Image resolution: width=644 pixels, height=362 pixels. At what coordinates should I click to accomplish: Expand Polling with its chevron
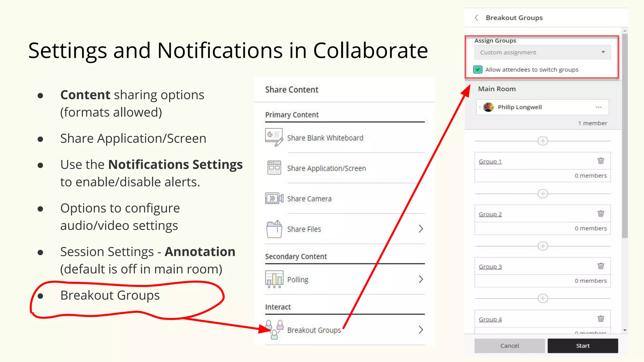pyautogui.click(x=421, y=279)
